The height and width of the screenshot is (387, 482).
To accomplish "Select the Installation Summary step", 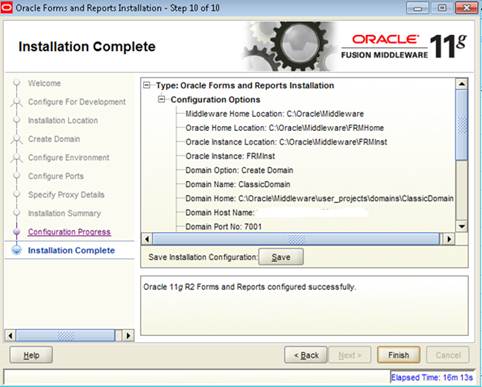I will click(x=64, y=213).
